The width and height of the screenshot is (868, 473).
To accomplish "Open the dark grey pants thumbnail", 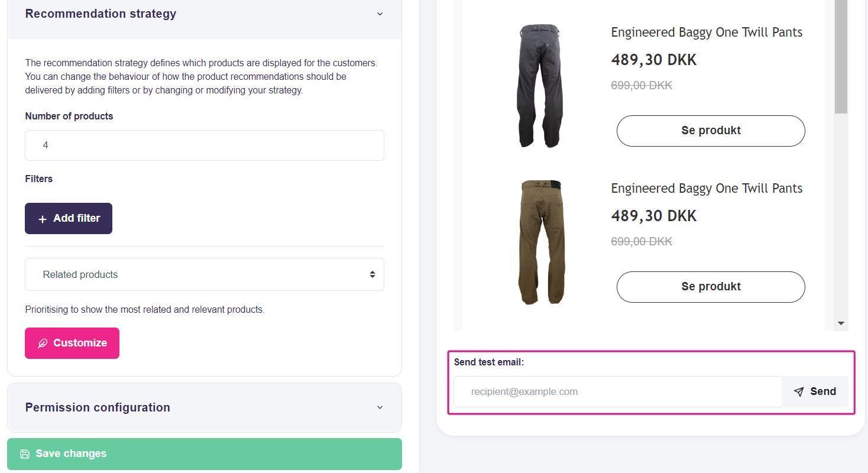I will 540,86.
